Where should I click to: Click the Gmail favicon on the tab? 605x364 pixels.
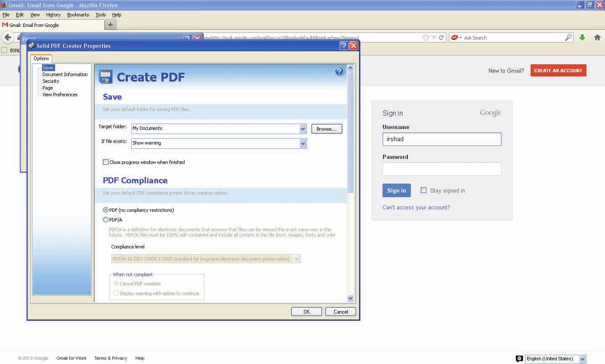tap(5, 25)
